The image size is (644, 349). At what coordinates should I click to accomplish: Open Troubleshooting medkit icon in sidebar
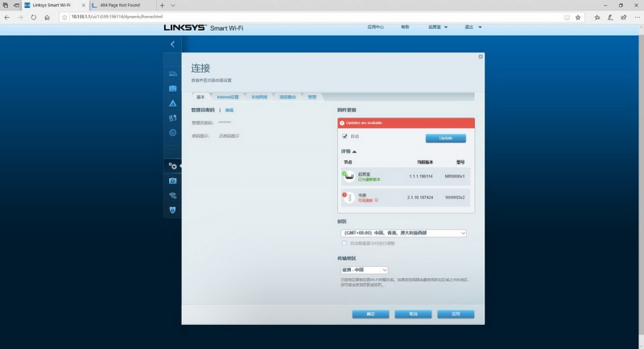coord(172,181)
